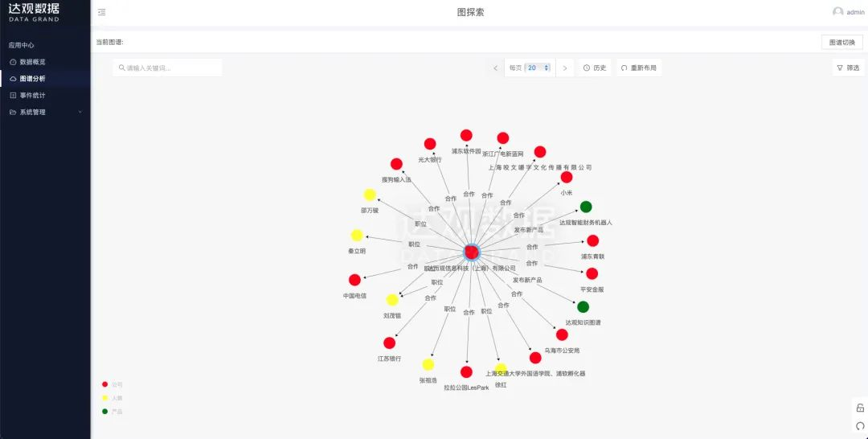The image size is (868, 439).
Task: Collapse the sidebar with the menu fold icon
Action: tap(101, 12)
